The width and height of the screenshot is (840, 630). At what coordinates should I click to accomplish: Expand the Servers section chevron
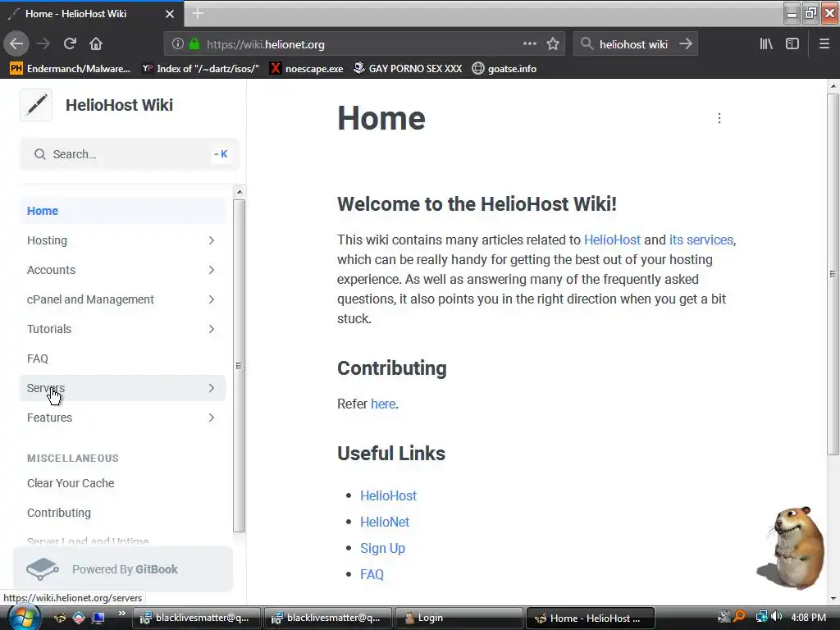[212, 388]
